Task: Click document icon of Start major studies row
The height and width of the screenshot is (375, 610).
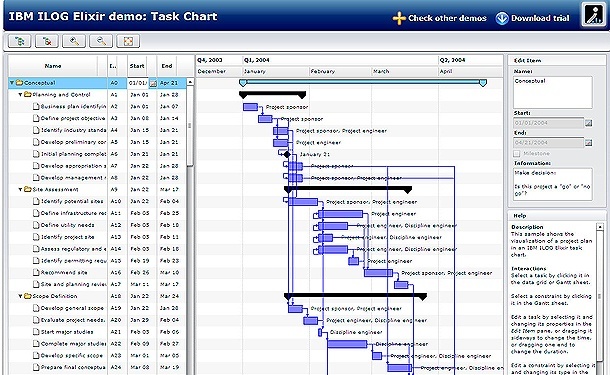Action: [x=36, y=332]
